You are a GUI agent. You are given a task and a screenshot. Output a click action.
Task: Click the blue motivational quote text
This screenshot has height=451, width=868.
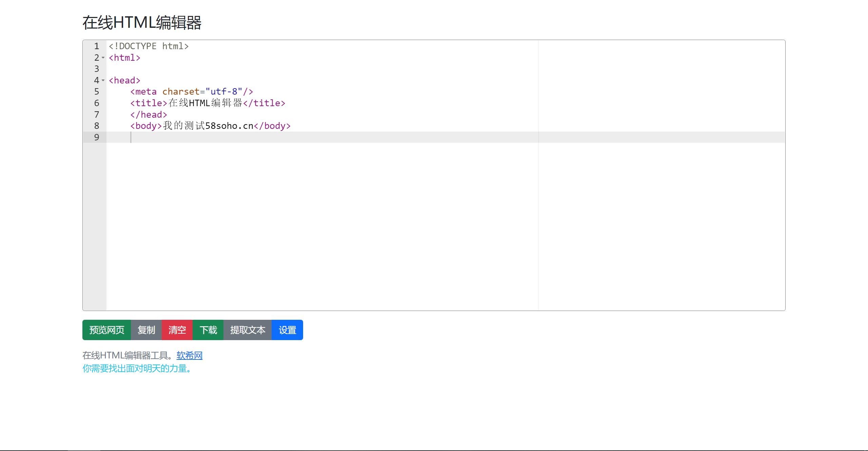tap(137, 368)
